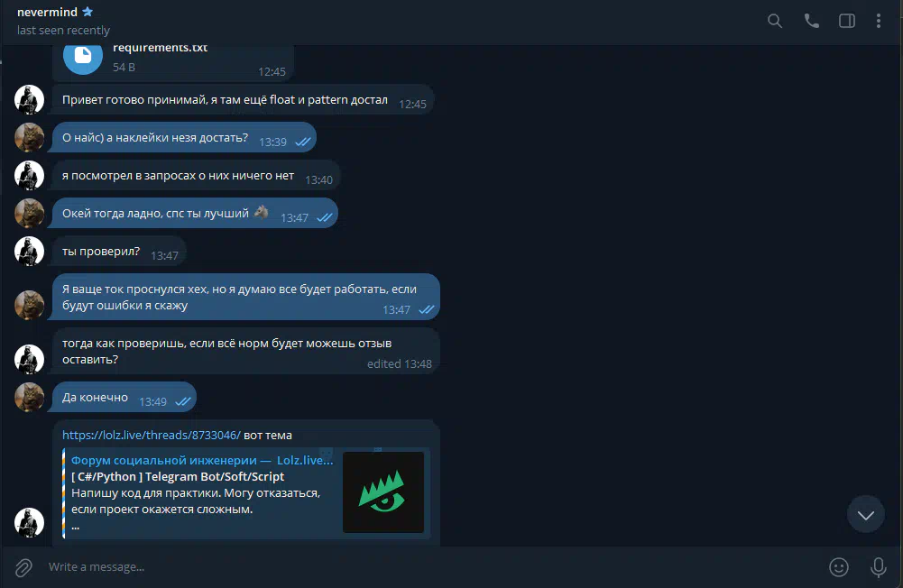Click the microphone voice message icon
903x588 pixels.
click(x=879, y=567)
